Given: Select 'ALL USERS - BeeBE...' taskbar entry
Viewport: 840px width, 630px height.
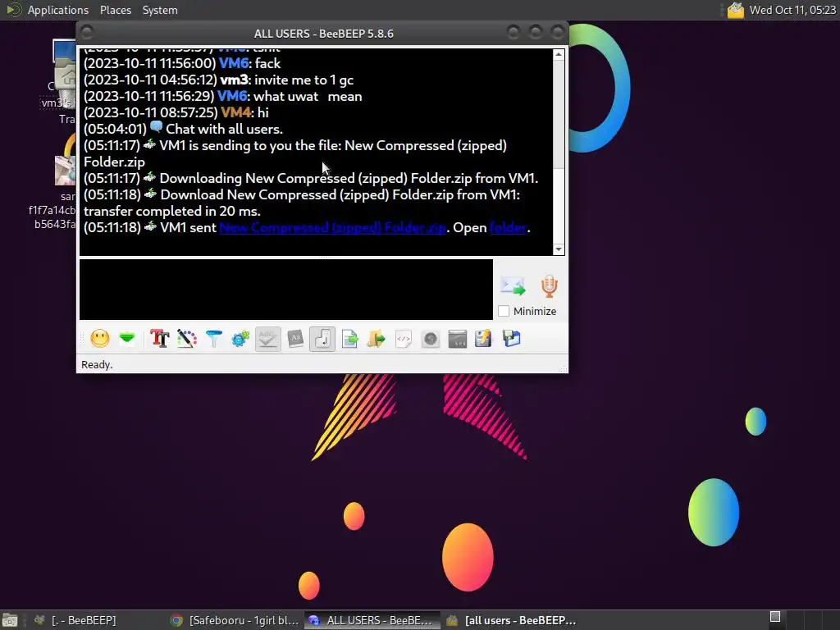Looking at the screenshot, I should 372,620.
